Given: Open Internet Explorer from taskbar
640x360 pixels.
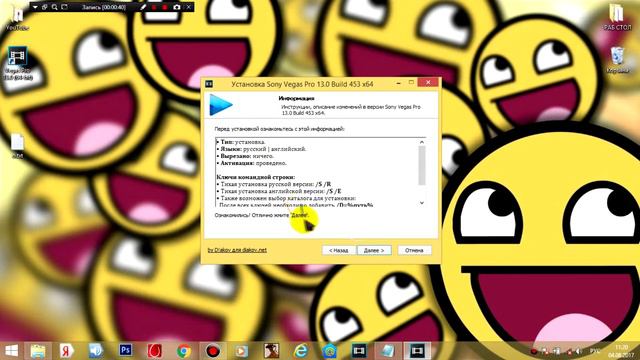Looking at the screenshot, I should 300,351.
